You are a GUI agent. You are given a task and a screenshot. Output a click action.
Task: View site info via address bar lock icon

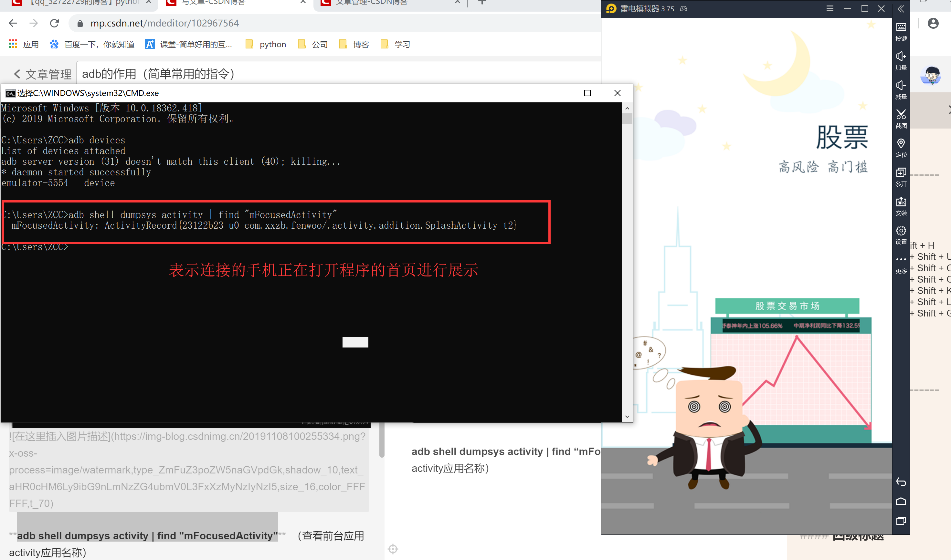pos(80,23)
